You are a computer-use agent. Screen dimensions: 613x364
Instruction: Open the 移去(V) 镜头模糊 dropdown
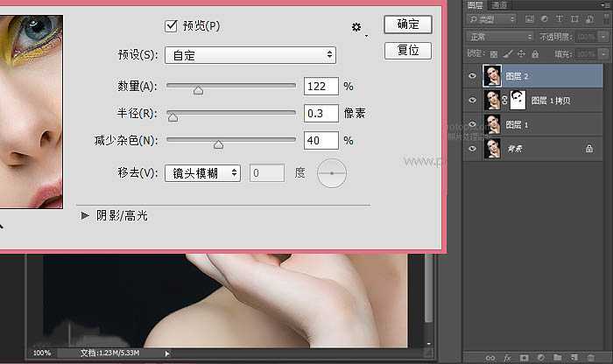[x=202, y=173]
